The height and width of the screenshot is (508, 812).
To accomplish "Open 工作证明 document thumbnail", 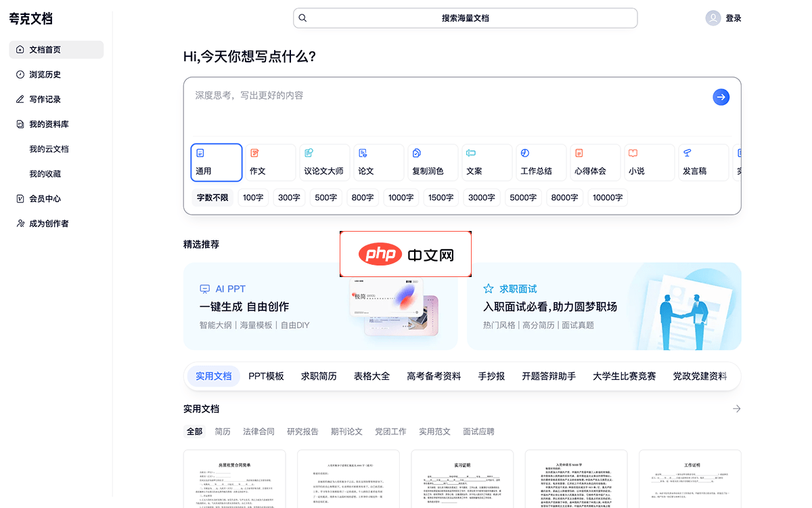I will (690, 479).
